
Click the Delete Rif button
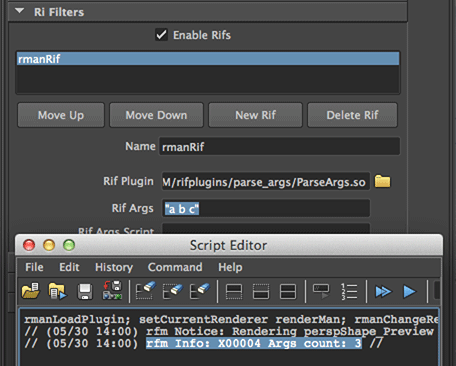point(352,115)
